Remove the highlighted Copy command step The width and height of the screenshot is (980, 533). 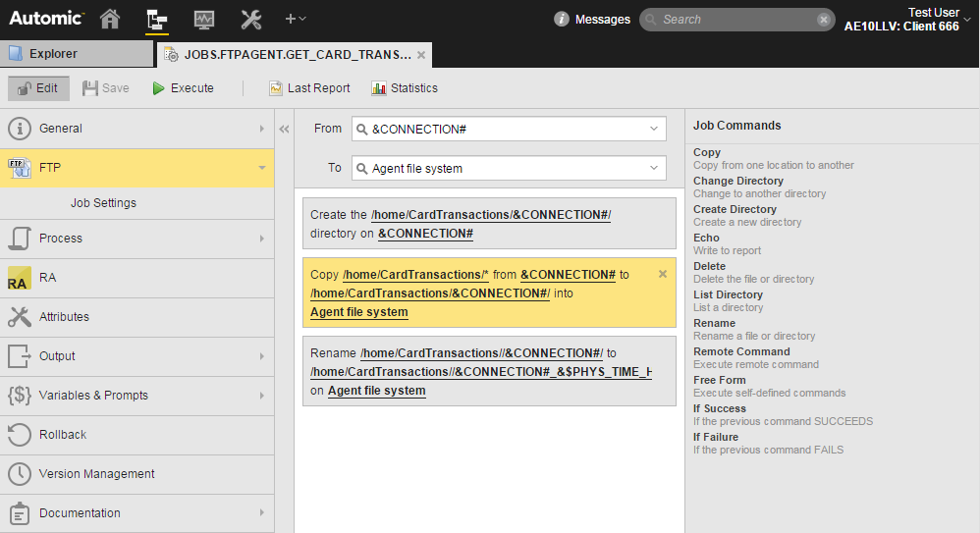(x=663, y=274)
